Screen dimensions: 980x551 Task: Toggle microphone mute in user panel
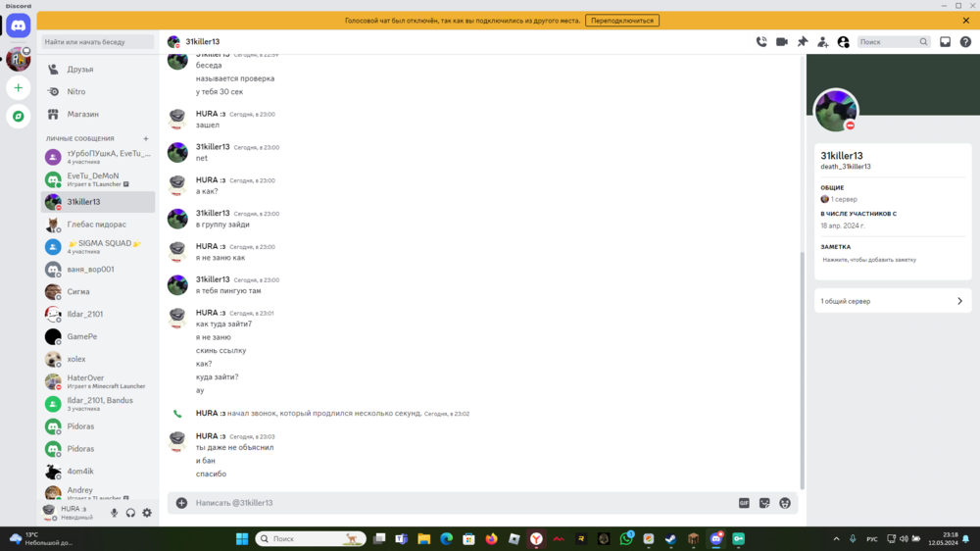coord(114,513)
